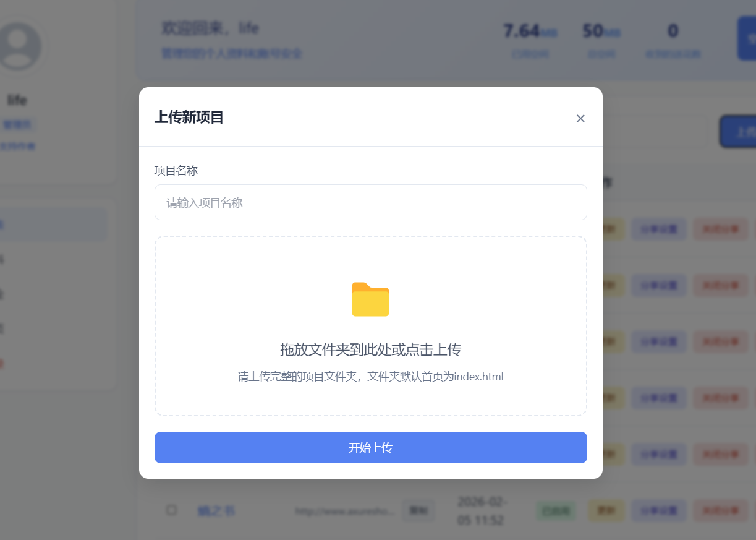The width and height of the screenshot is (756, 540).
Task: Click the red 关闭分享 button in the 蛾之书 row
Action: [720, 511]
